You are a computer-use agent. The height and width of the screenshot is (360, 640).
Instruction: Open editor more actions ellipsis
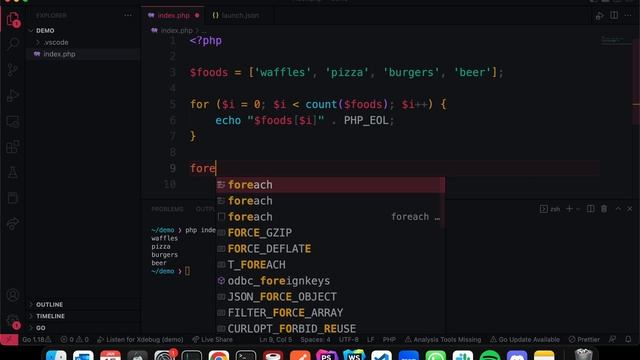tap(628, 16)
